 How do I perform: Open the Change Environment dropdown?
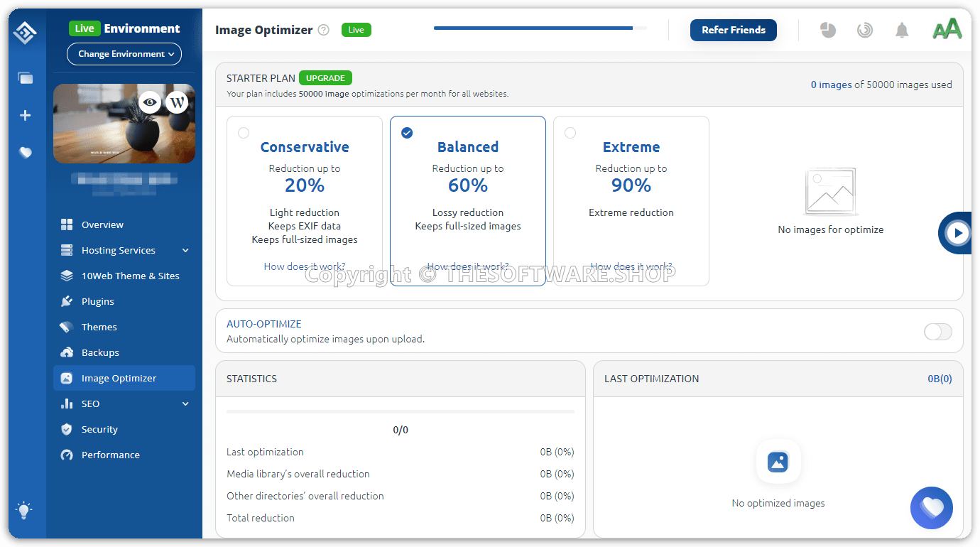coord(124,54)
